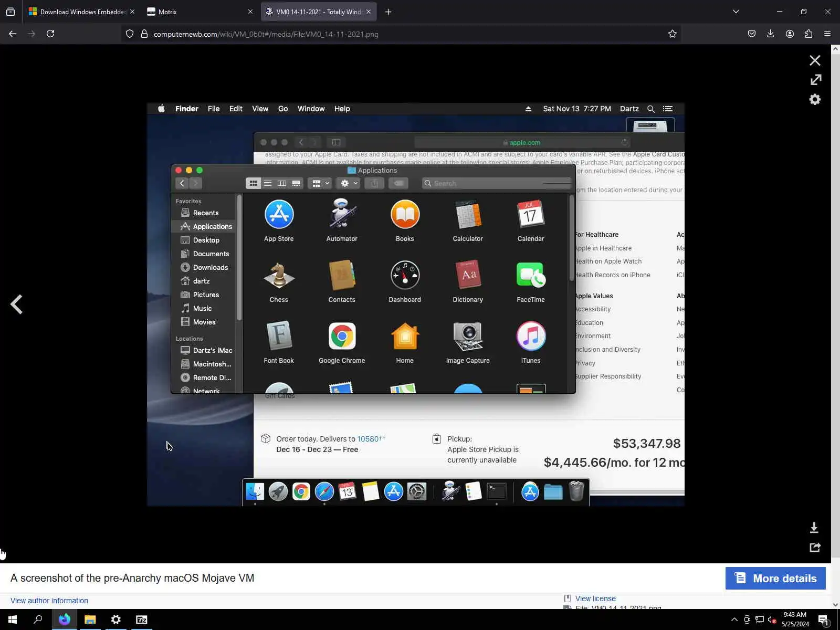Open the network tray icon
Image resolution: width=840 pixels, height=630 pixels.
[x=760, y=619]
